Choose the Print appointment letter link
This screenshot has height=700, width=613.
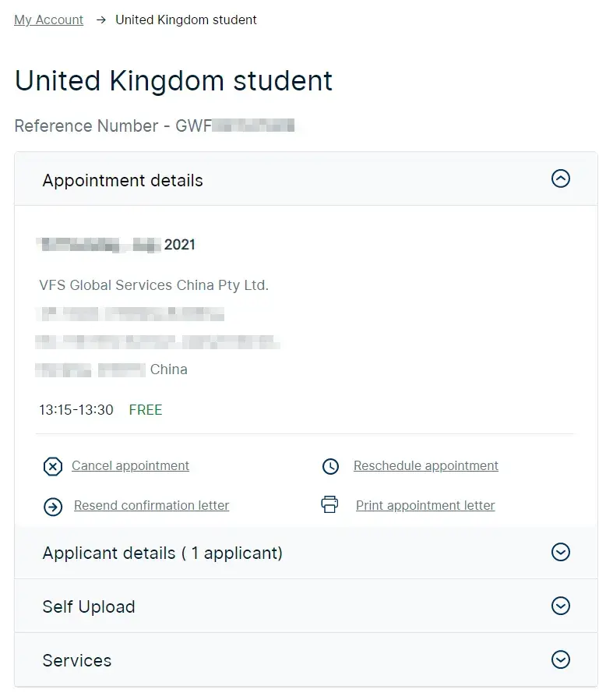[425, 506]
